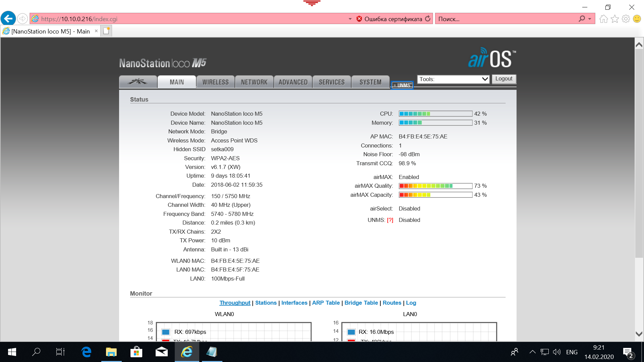Open the Action Center notifications icon
The height and width of the screenshot is (362, 644).
tap(628, 353)
